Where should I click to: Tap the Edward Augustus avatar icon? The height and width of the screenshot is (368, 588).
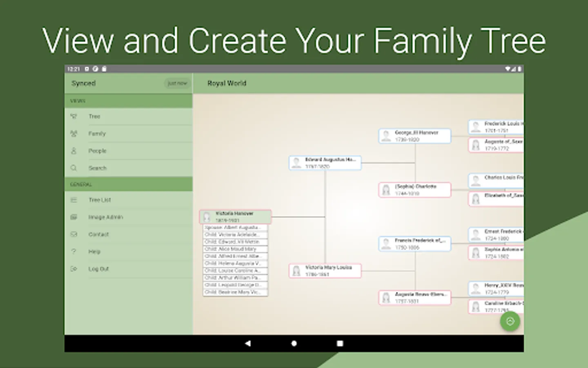pyautogui.click(x=297, y=163)
